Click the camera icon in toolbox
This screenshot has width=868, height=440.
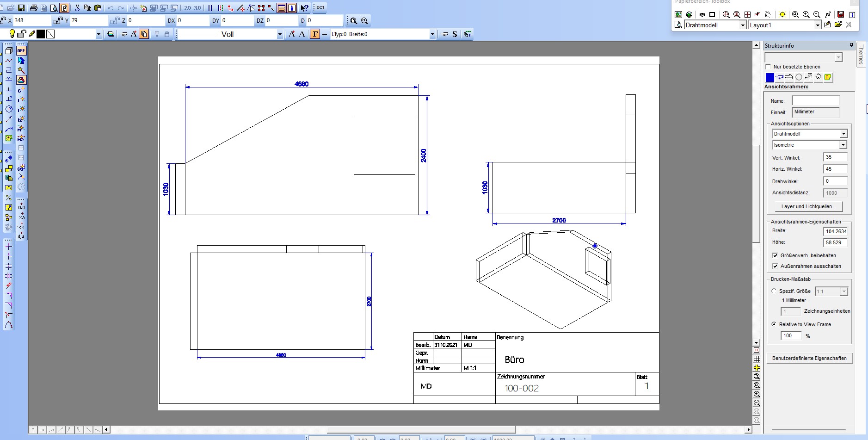point(702,14)
